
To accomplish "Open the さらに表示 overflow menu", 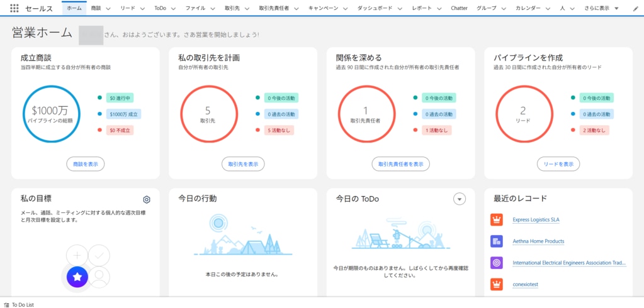I will (602, 8).
